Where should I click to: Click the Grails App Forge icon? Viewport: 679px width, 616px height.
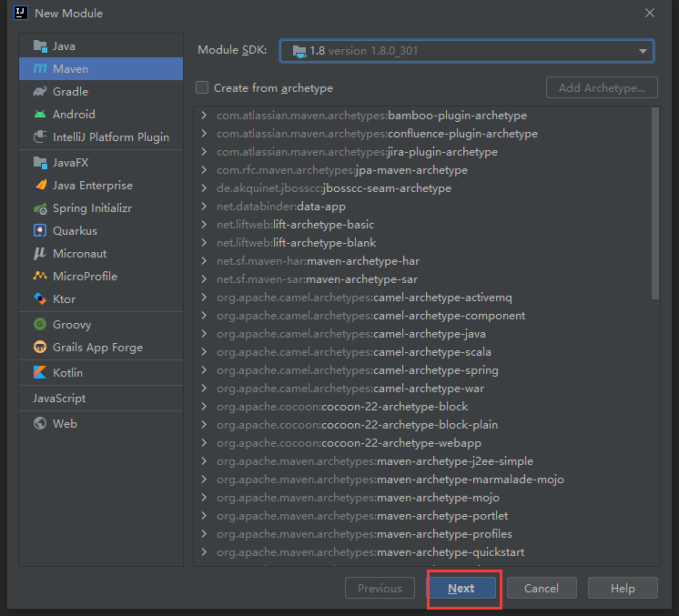[x=40, y=348]
